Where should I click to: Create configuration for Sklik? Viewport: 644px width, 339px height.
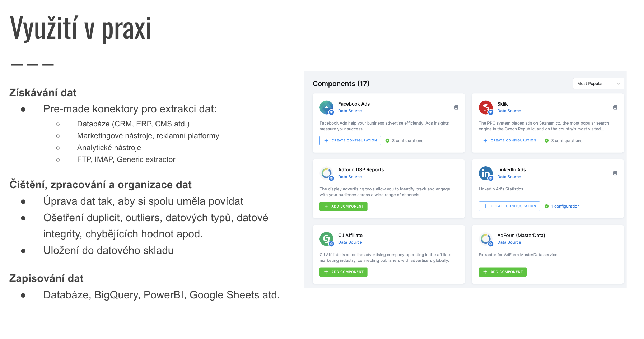509,140
